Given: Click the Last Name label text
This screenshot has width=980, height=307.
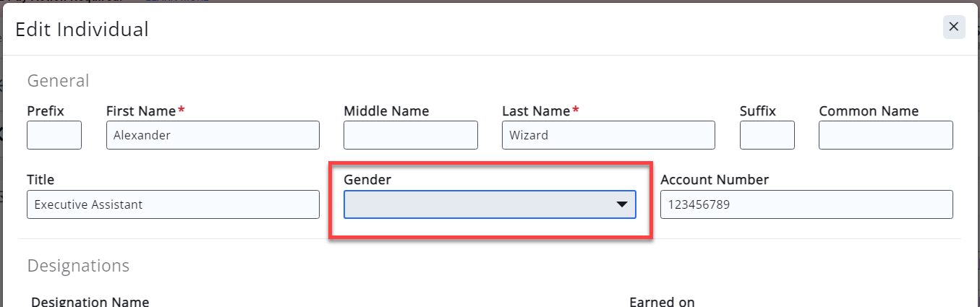Looking at the screenshot, I should [536, 111].
